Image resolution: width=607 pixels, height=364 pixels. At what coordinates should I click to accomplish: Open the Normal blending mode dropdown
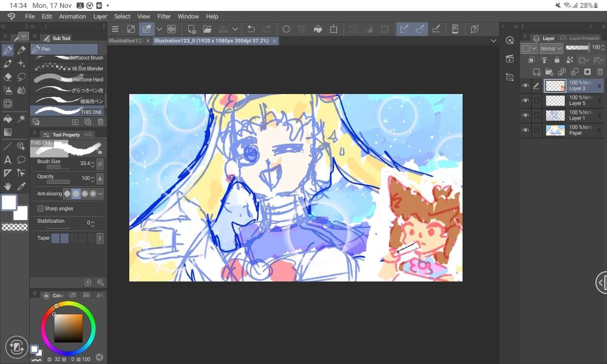[551, 49]
